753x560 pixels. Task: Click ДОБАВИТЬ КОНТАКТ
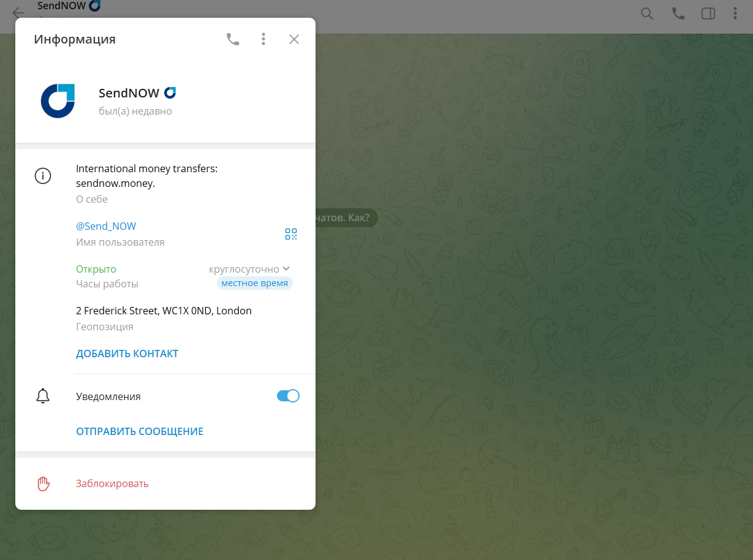(x=127, y=354)
